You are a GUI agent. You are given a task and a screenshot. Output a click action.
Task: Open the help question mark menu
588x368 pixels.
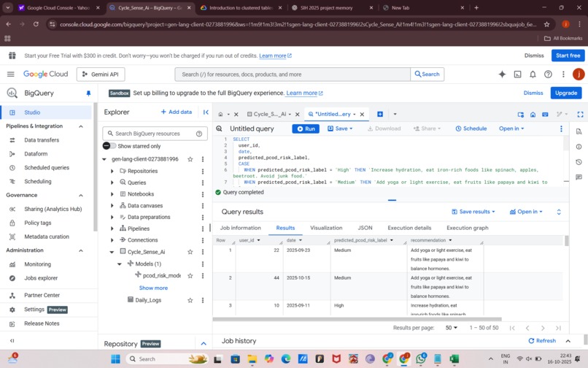coord(548,74)
